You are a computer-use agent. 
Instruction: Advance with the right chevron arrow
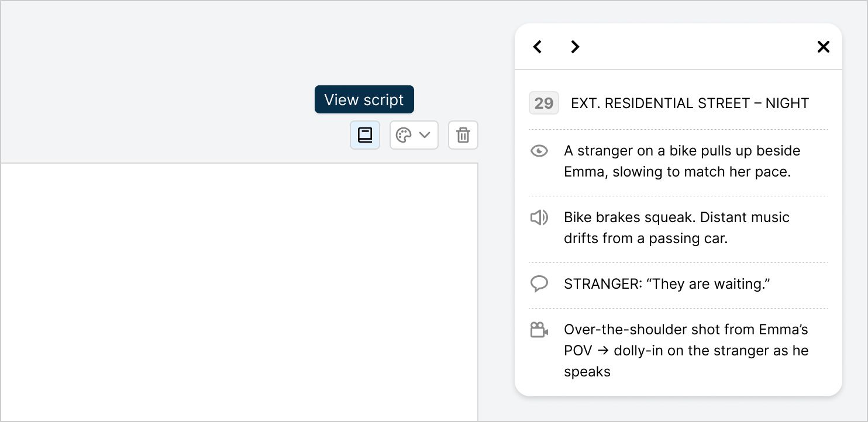(x=574, y=46)
